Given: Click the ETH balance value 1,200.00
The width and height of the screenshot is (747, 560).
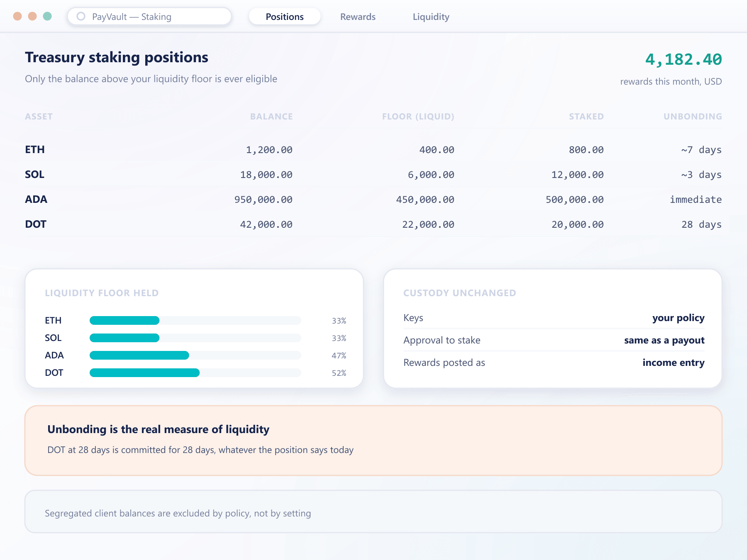Looking at the screenshot, I should pos(269,150).
